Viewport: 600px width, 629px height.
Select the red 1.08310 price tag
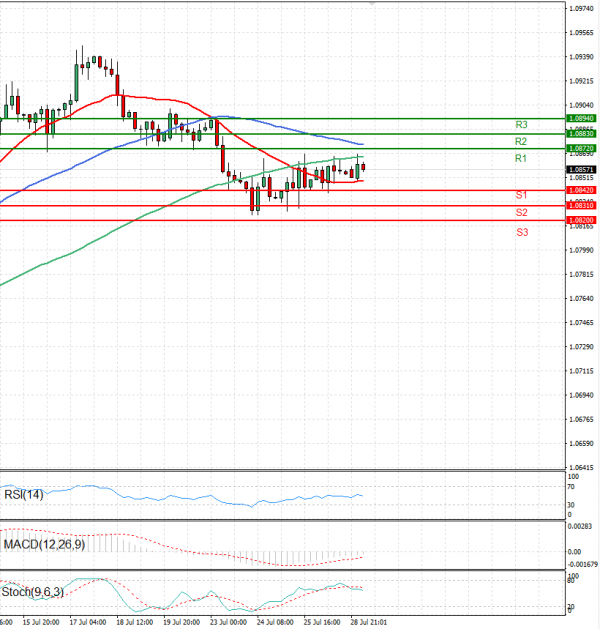581,205
